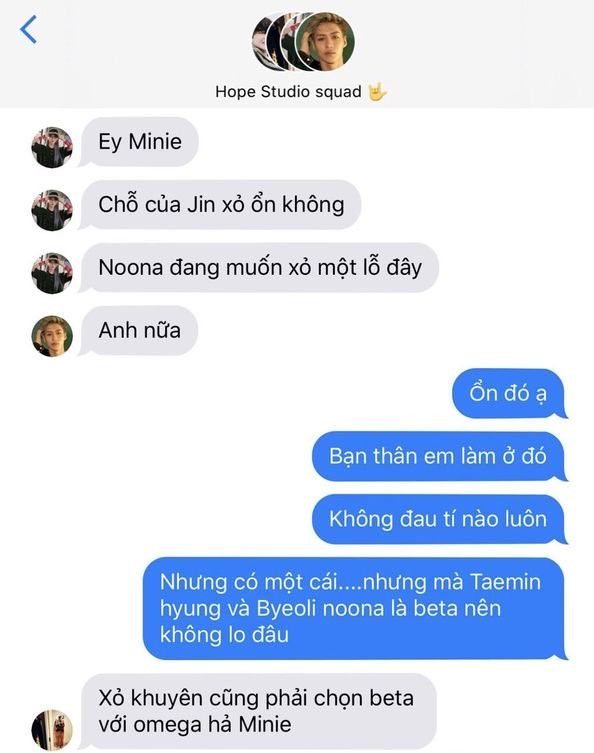Open the group avatar cluster at top

pos(303,42)
